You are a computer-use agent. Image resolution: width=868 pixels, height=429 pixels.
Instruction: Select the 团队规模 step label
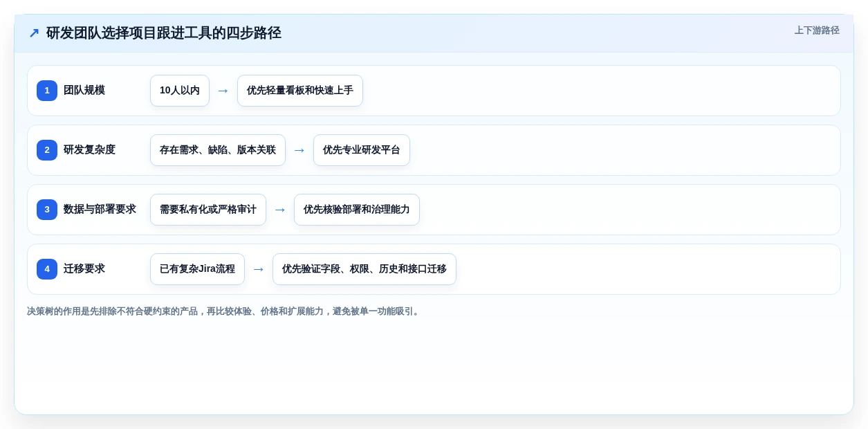tap(84, 91)
